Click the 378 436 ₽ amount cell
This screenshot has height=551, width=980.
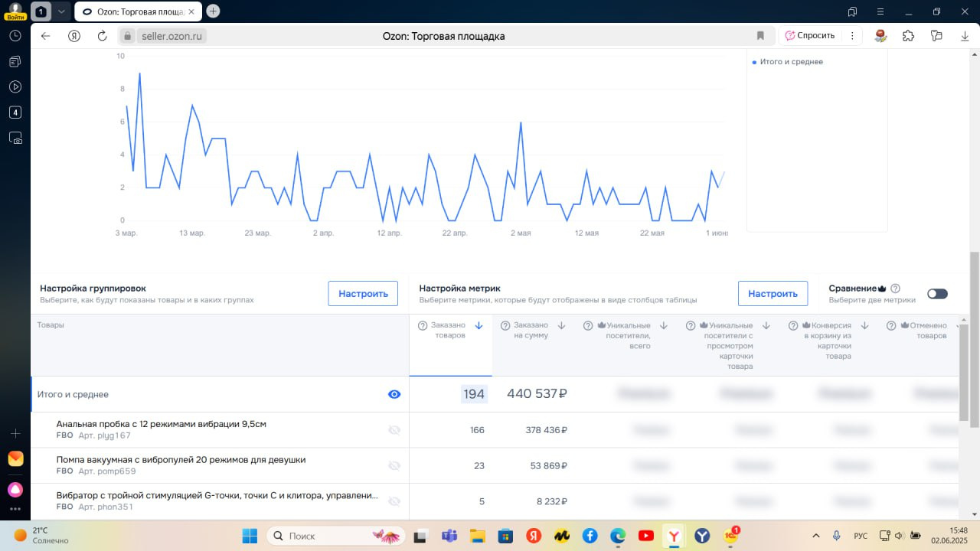point(546,430)
